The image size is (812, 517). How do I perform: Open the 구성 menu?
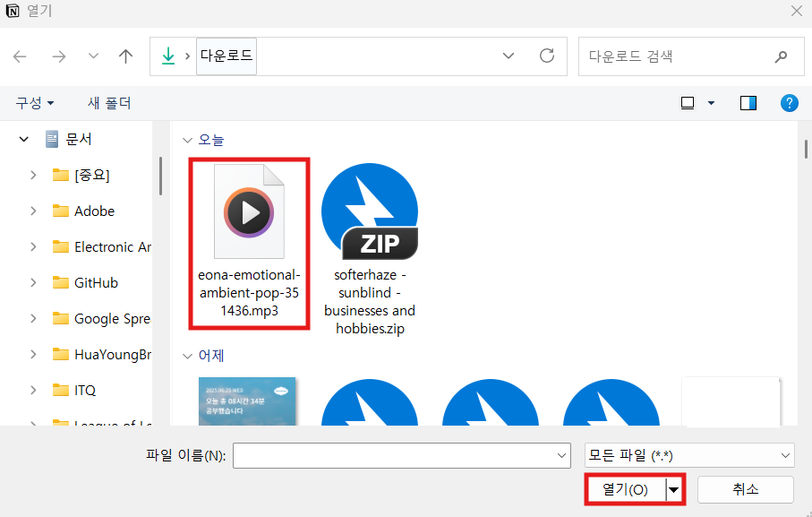[x=31, y=102]
